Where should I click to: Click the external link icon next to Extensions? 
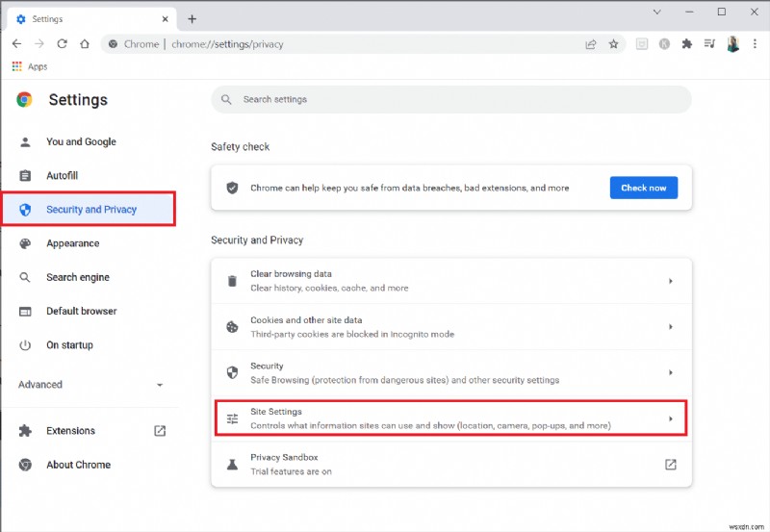pyautogui.click(x=160, y=430)
